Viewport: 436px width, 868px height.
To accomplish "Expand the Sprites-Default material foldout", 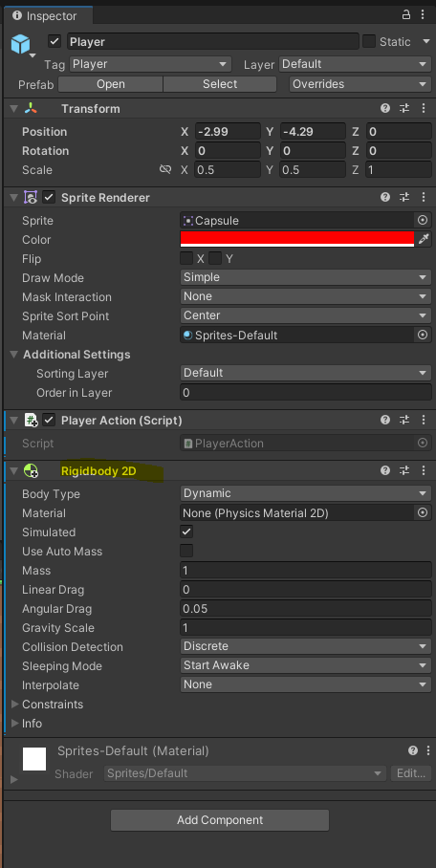I will coord(13,779).
